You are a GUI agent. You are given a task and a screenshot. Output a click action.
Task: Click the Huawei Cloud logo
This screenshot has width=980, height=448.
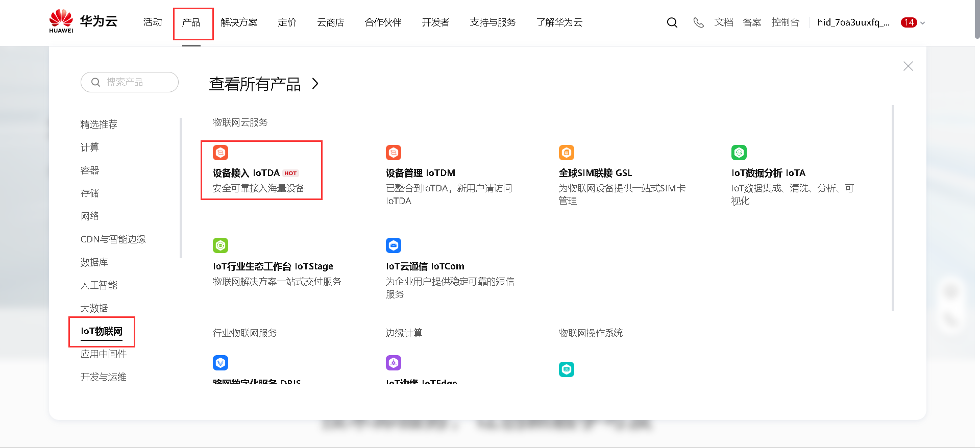tap(84, 21)
